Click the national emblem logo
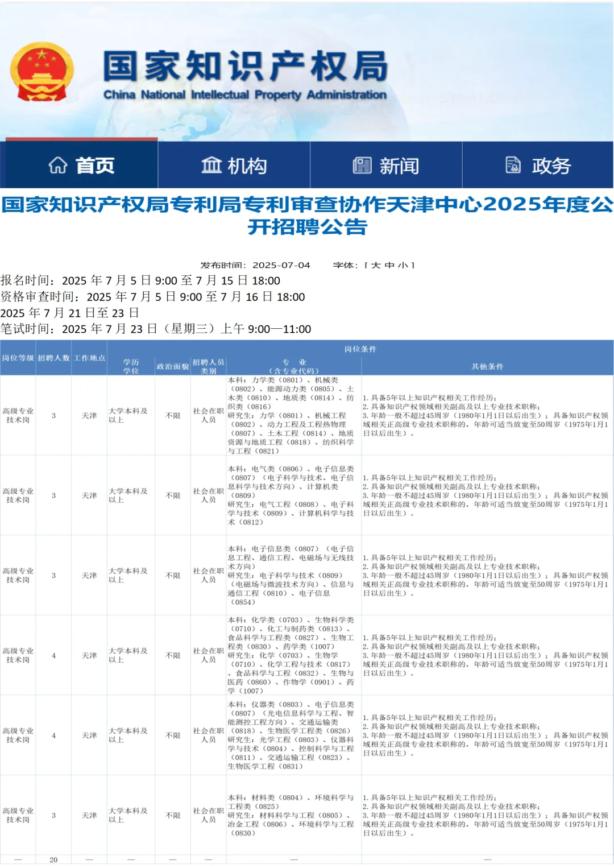The width and height of the screenshot is (614, 868). (42, 72)
